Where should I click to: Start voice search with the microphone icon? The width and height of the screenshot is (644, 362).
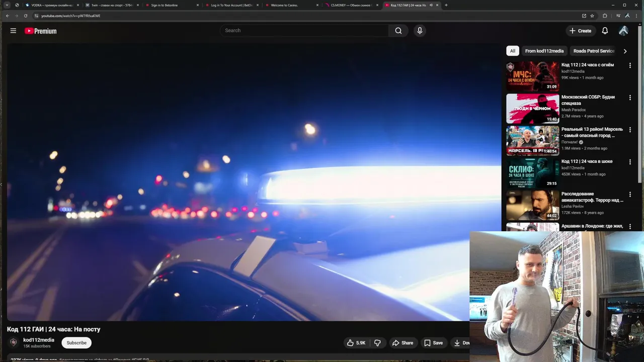(x=420, y=31)
